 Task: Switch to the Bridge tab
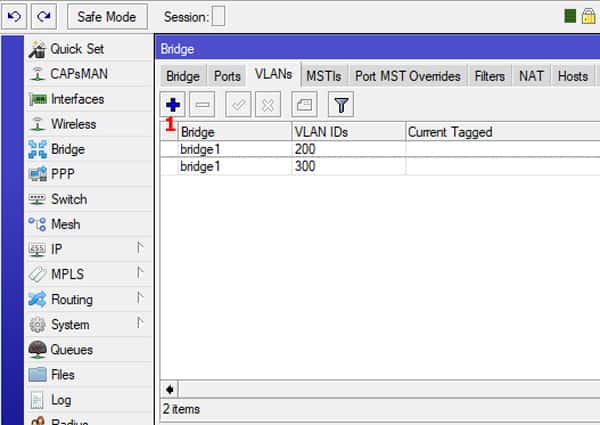click(183, 76)
